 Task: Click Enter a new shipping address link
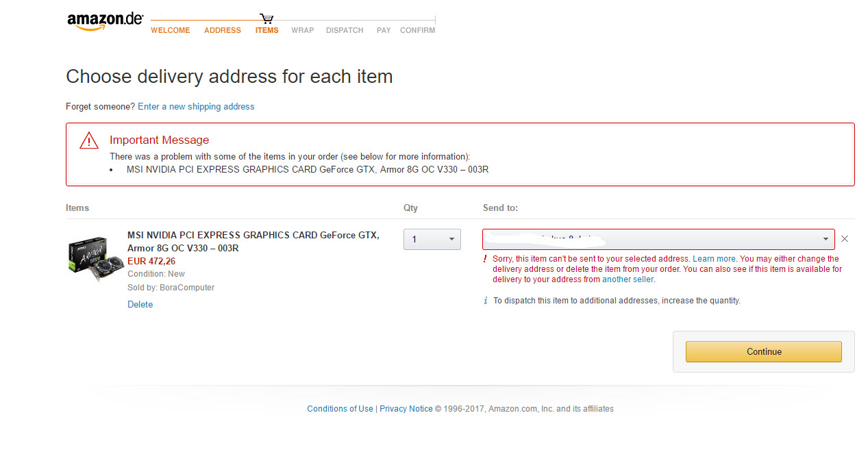196,107
